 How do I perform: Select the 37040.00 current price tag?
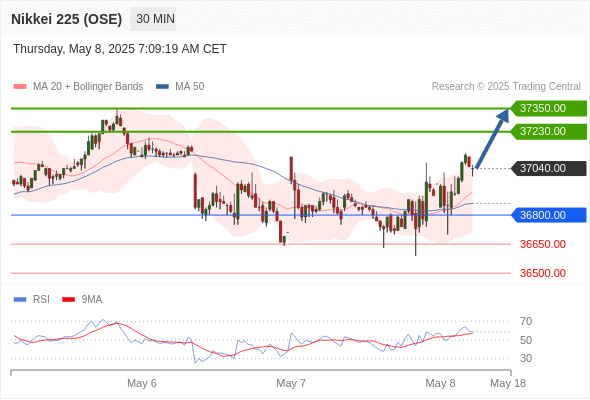point(549,168)
